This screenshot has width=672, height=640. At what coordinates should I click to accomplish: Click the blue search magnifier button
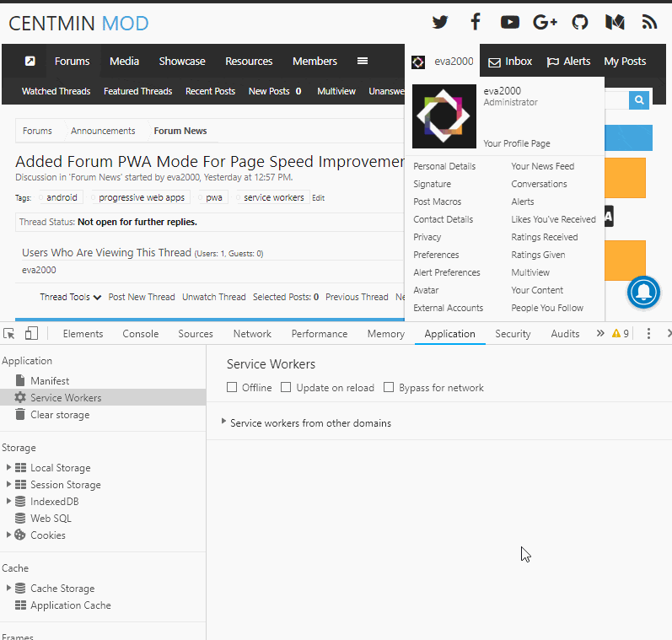(x=639, y=99)
